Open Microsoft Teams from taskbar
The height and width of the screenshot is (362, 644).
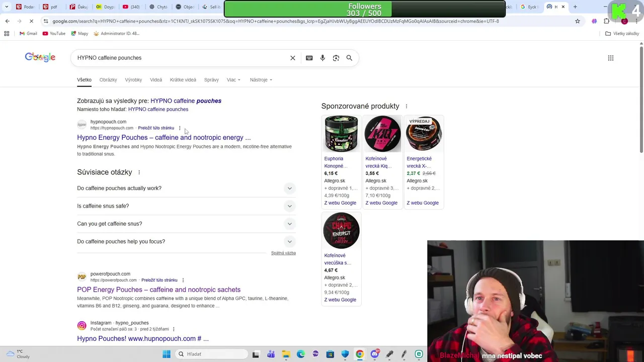click(x=271, y=354)
